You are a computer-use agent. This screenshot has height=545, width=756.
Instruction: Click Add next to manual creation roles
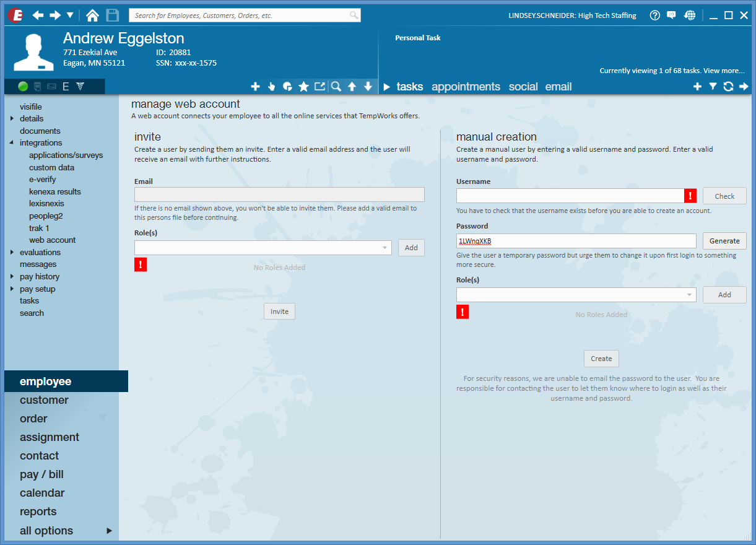click(724, 295)
